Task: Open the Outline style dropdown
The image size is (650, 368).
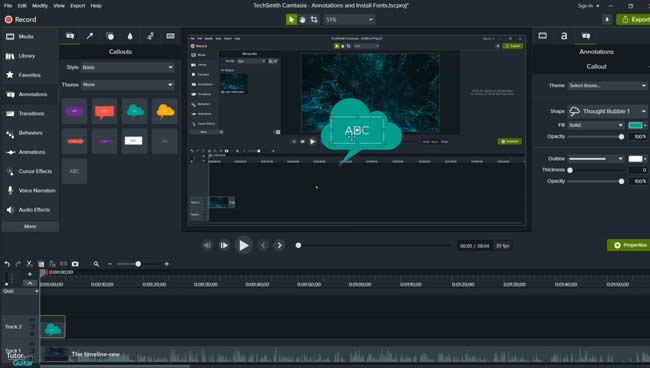Action: click(596, 159)
